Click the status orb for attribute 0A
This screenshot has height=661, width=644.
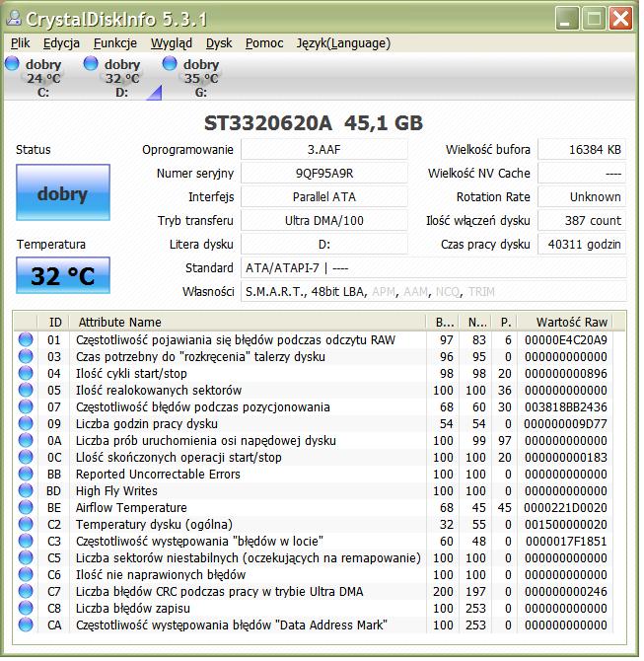click(x=26, y=441)
